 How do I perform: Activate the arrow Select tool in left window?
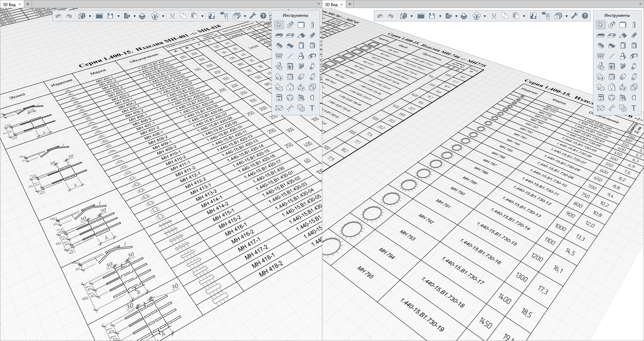pos(279,25)
